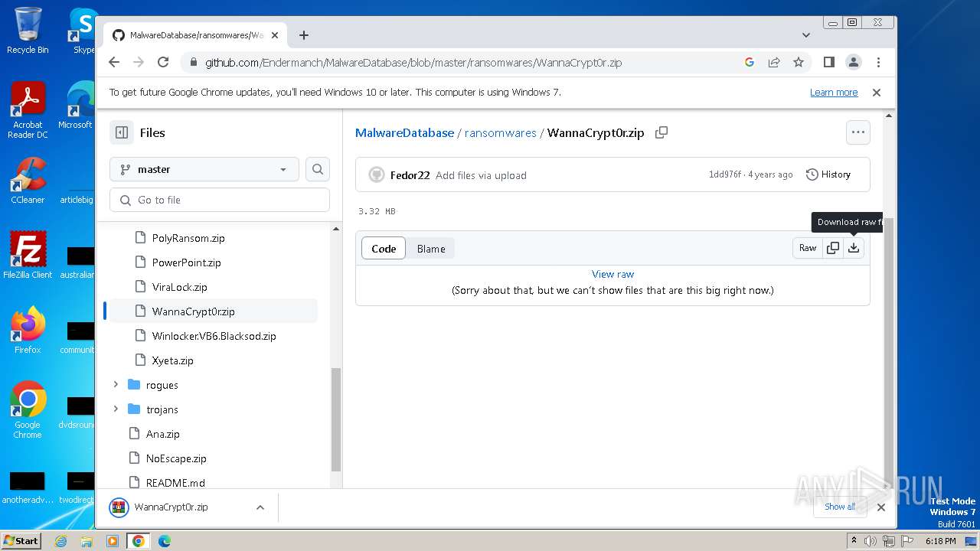Viewport: 980px width, 551px height.
Task: Click the Raw button
Action: point(808,248)
